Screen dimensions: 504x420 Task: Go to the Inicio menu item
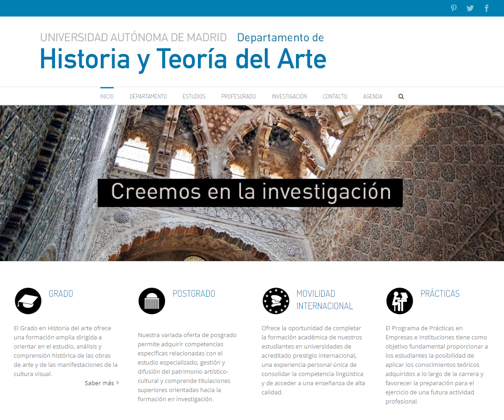tap(107, 96)
